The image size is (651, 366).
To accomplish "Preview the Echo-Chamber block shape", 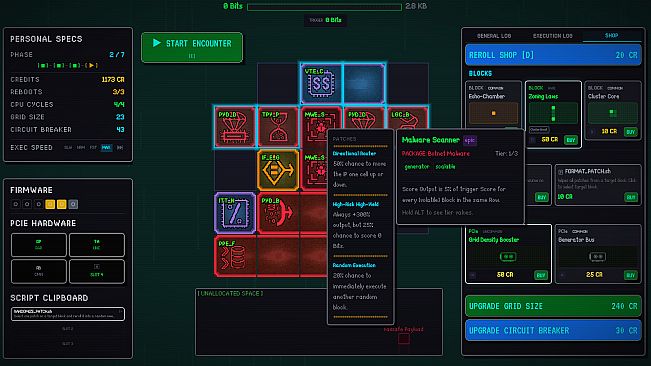I will (x=493, y=113).
